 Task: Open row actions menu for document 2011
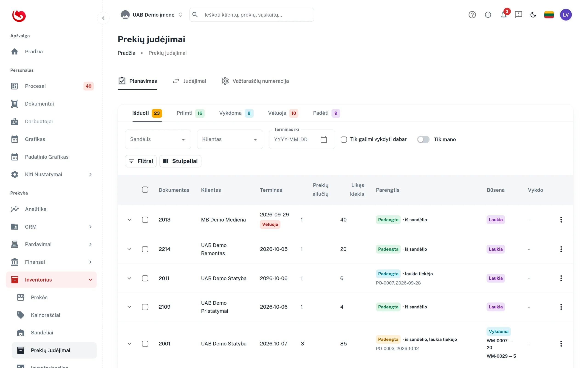tap(561, 278)
